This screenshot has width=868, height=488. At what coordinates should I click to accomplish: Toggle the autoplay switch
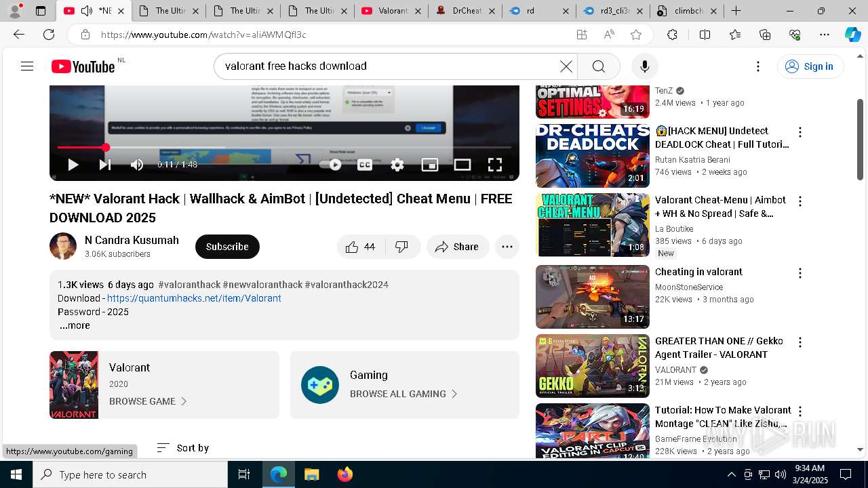[x=332, y=164]
